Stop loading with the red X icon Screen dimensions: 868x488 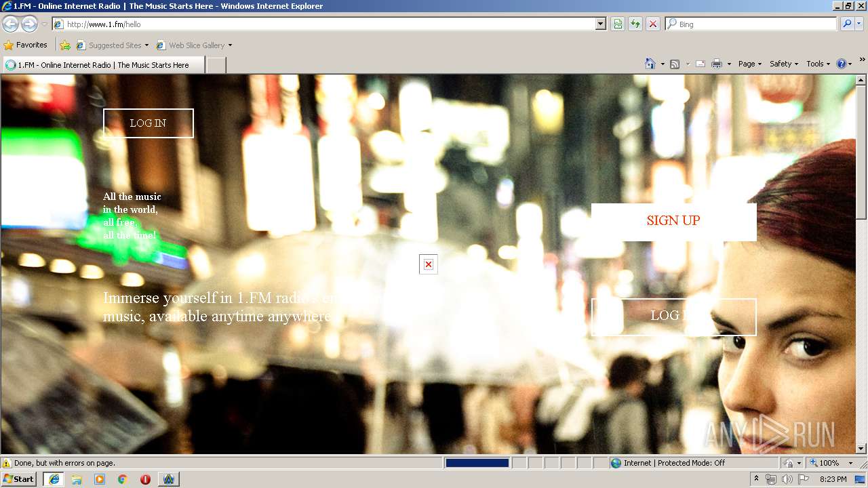(x=653, y=24)
